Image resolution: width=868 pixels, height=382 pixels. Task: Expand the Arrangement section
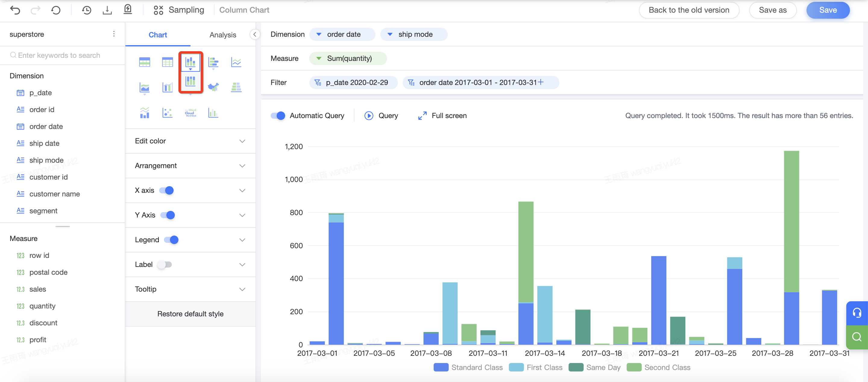point(190,165)
